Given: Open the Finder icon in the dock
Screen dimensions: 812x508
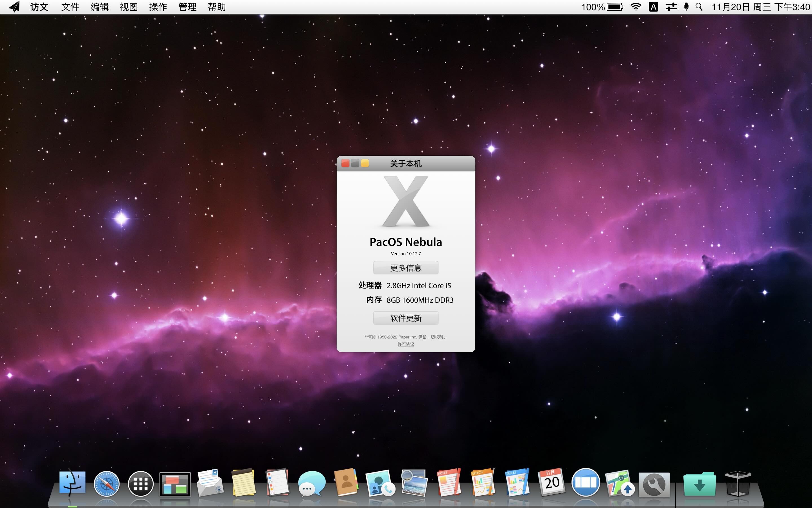Looking at the screenshot, I should 72,483.
